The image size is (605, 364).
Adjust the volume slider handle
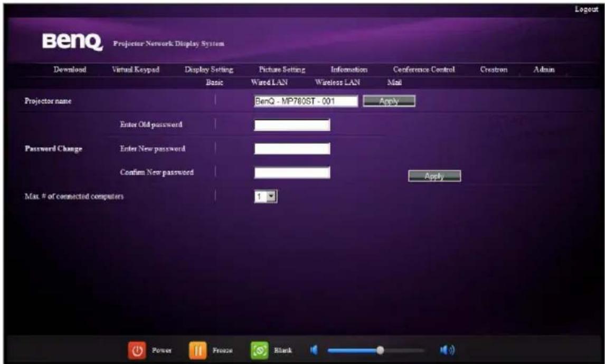(x=380, y=350)
